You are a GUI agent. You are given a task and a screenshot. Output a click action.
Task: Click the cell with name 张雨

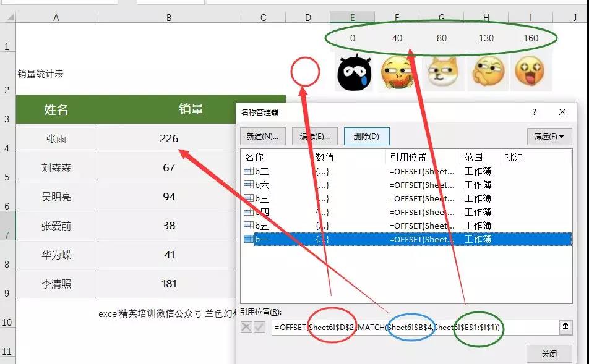click(x=56, y=139)
